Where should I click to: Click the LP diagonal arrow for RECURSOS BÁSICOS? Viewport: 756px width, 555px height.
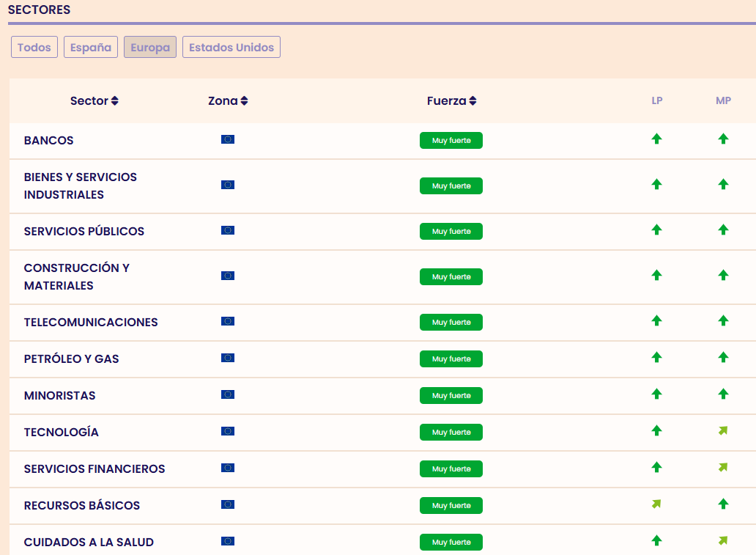[x=656, y=504]
